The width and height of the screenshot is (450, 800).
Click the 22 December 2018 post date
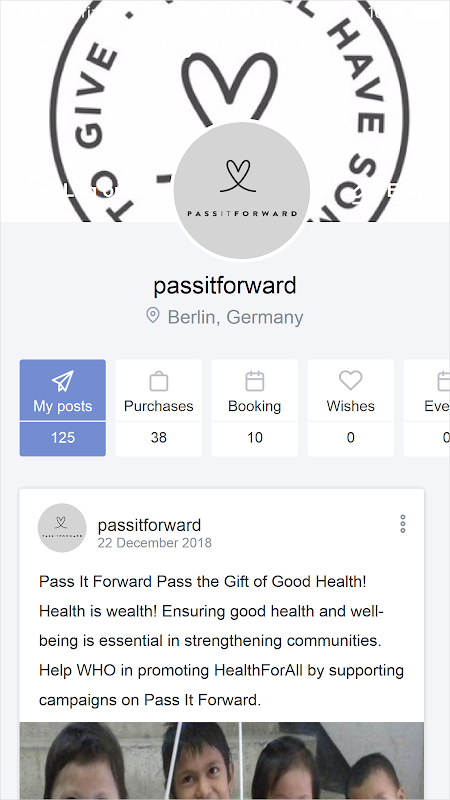[x=155, y=542]
